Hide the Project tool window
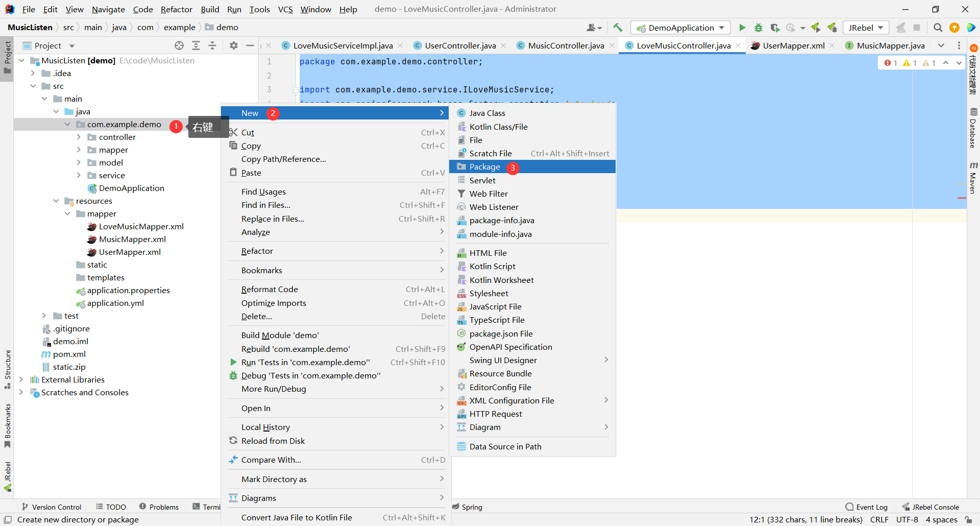The height and width of the screenshot is (526, 980). pyautogui.click(x=250, y=45)
